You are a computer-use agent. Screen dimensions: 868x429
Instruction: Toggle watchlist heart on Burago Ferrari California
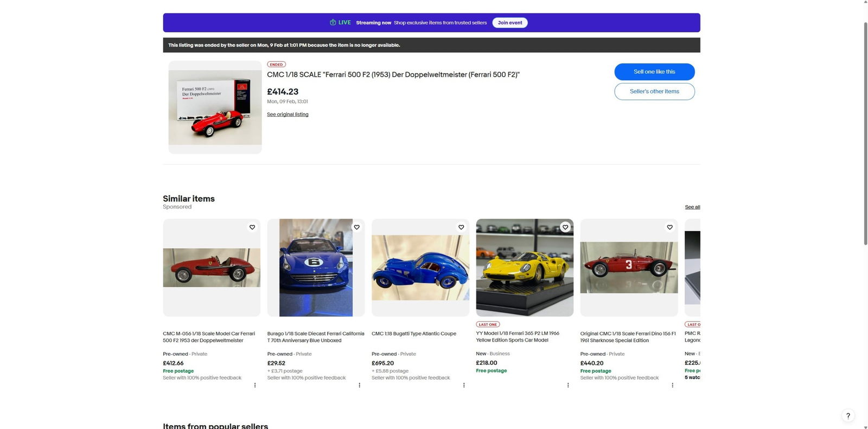[x=356, y=227]
